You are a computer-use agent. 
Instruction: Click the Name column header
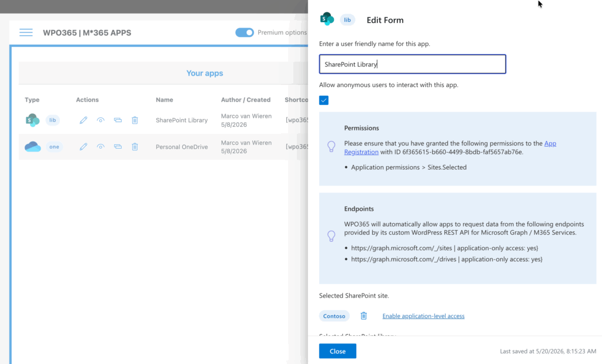point(165,100)
